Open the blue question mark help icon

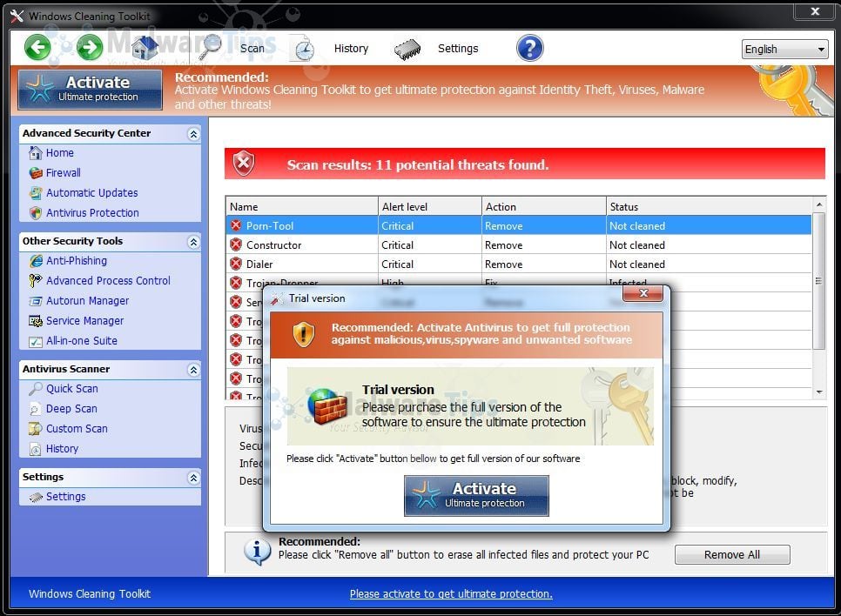pyautogui.click(x=530, y=48)
